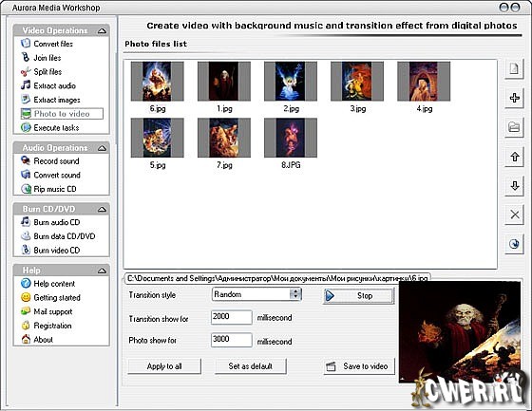Image resolution: width=532 pixels, height=411 pixels.
Task: Open Burn data CD/DVD
Action: coord(58,236)
